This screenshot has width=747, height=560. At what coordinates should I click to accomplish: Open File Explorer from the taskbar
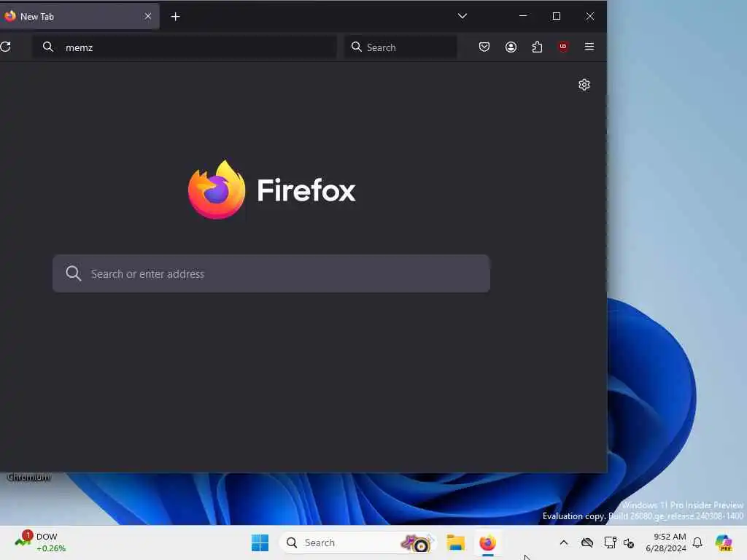pos(455,542)
